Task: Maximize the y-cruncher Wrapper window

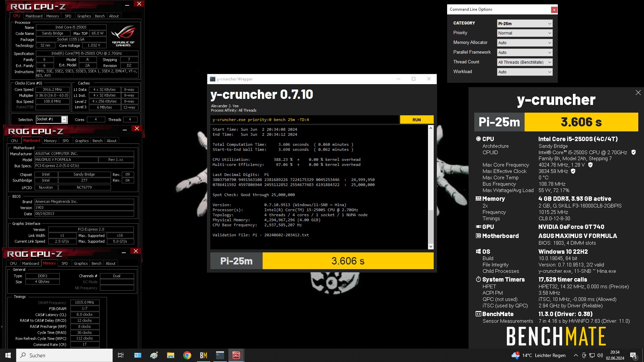Action: (414, 79)
